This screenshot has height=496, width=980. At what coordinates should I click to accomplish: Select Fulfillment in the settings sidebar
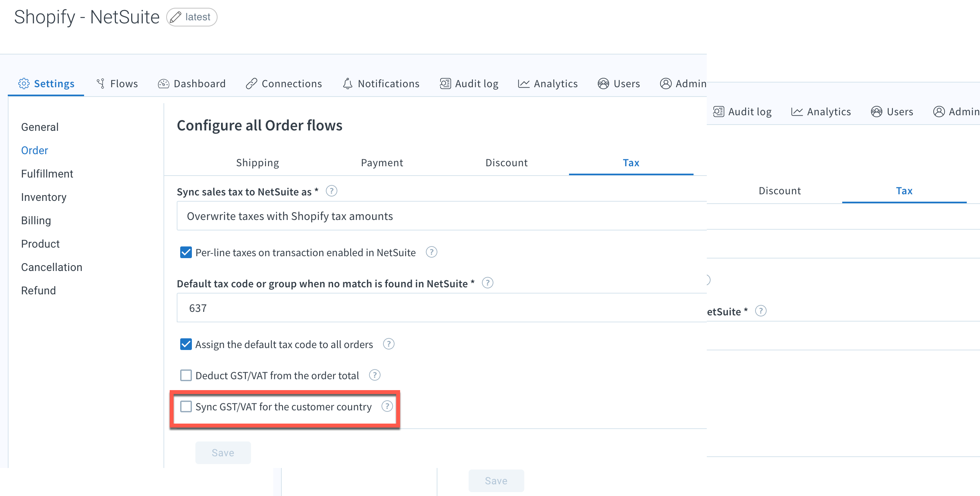(47, 174)
